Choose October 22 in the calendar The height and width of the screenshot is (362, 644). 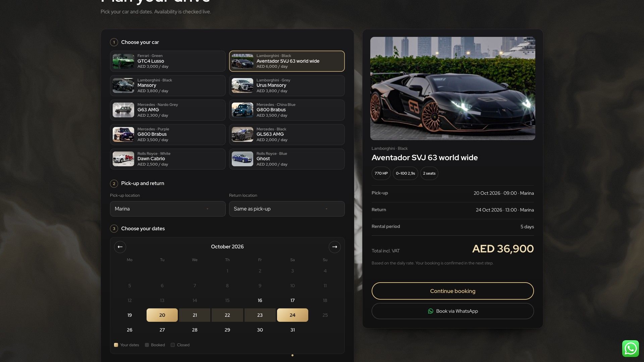coord(227,315)
